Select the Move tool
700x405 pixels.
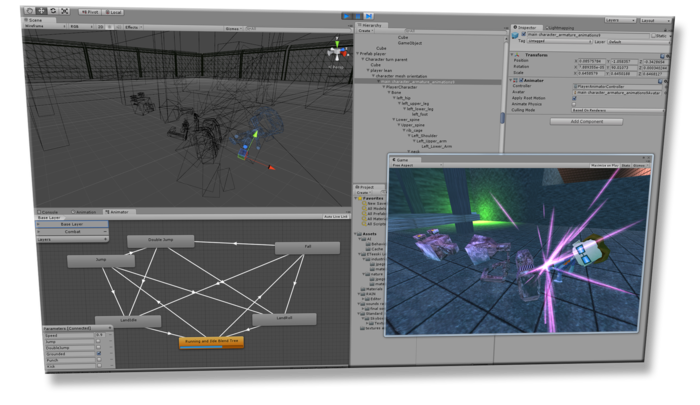pyautogui.click(x=42, y=11)
